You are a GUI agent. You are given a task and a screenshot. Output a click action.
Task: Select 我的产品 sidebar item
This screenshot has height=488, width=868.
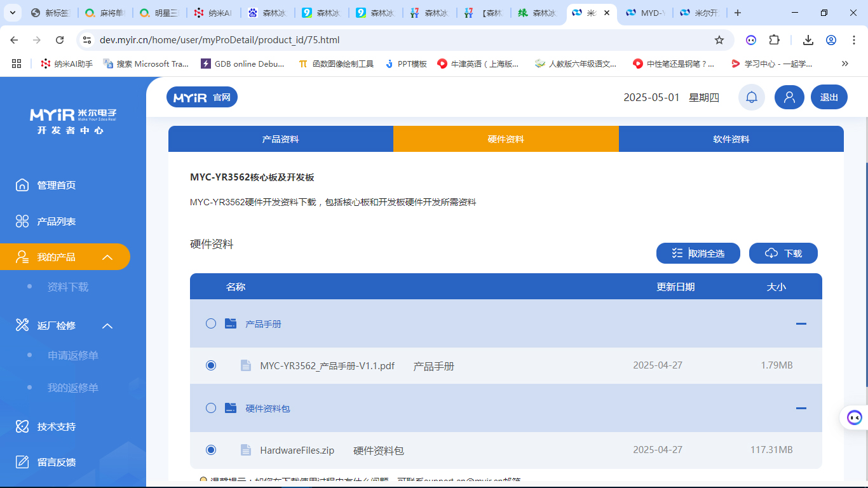65,257
